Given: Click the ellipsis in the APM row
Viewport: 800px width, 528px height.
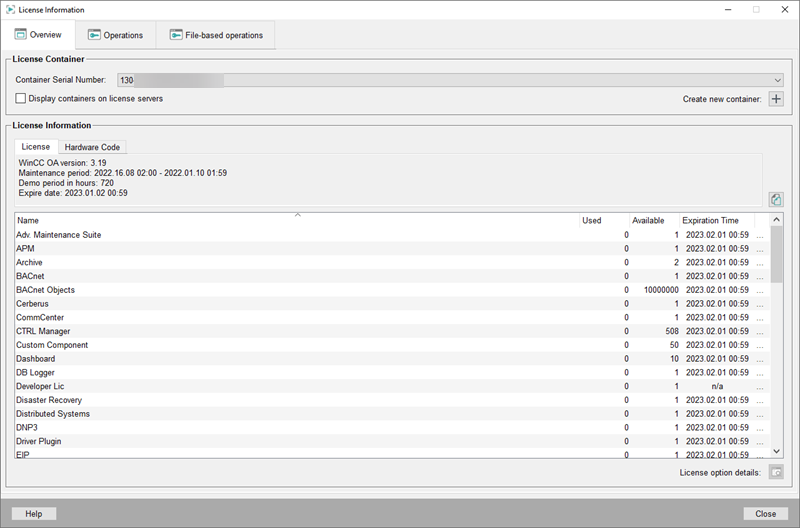Looking at the screenshot, I should click(760, 249).
